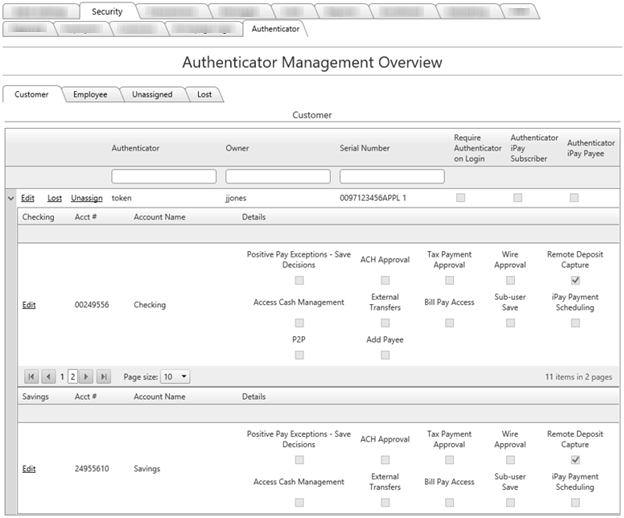
Task: Uncheck Checking Remote Deposit Capture
Action: click(x=575, y=280)
